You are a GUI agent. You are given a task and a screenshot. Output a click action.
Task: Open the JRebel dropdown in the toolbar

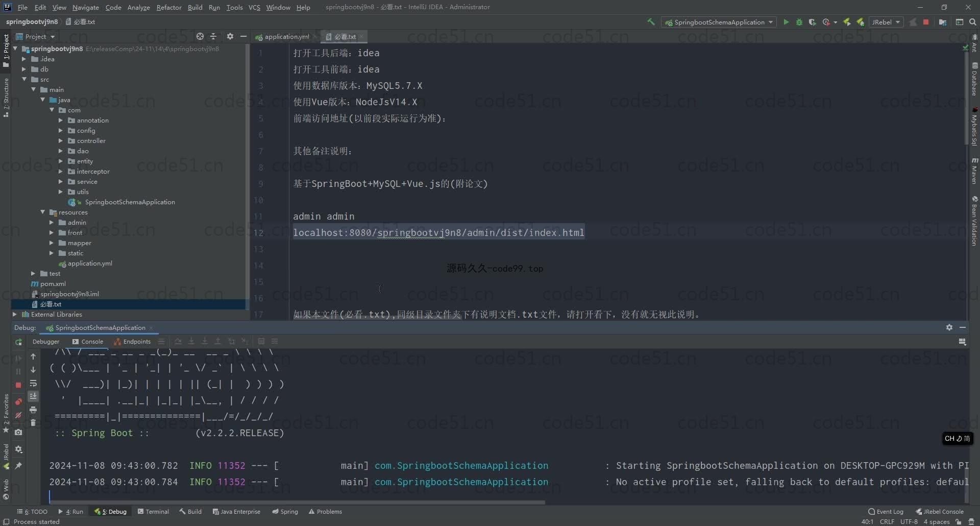click(x=886, y=22)
